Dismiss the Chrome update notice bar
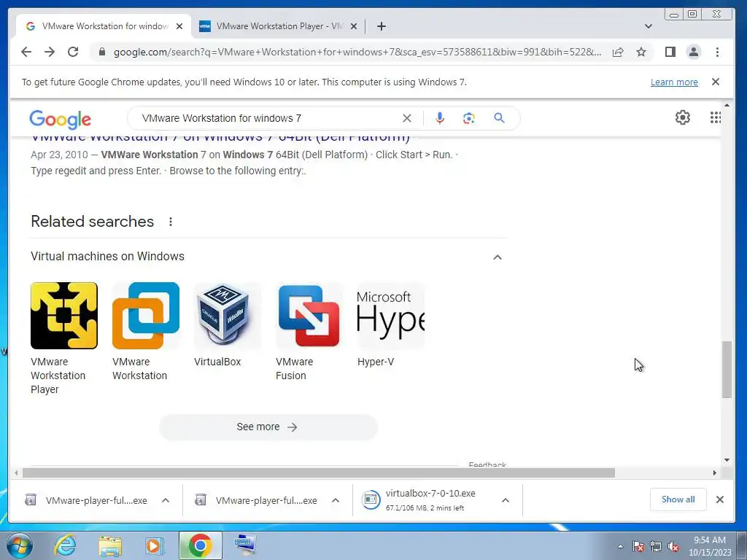 click(x=715, y=82)
